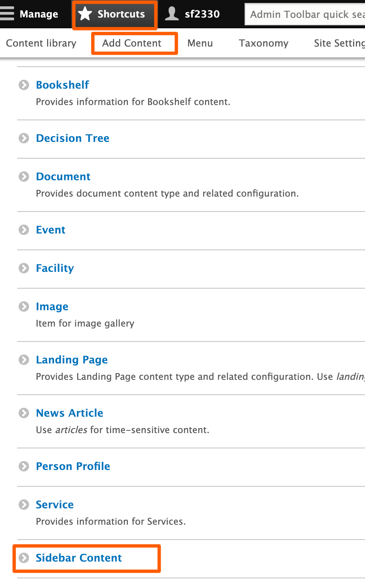Viewport: 365px width, 588px height.
Task: Open the sf2330 user menu
Action: click(192, 14)
